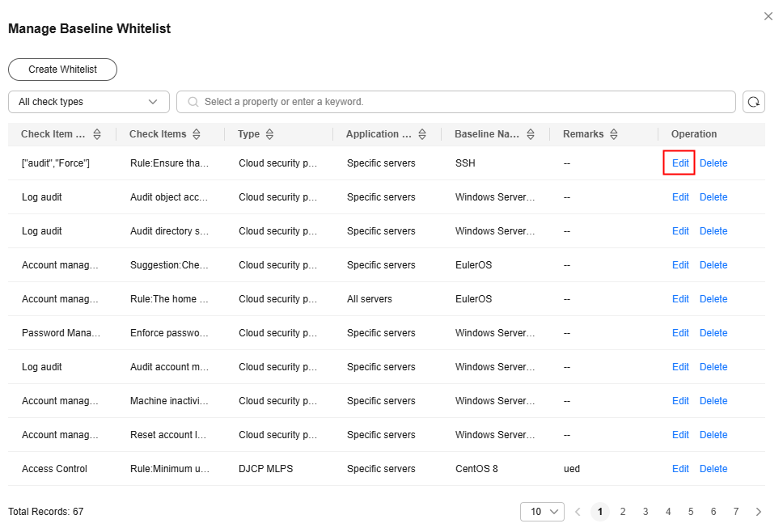Sort by Type column icon
Viewport: 783px width, 532px height.
(x=269, y=134)
